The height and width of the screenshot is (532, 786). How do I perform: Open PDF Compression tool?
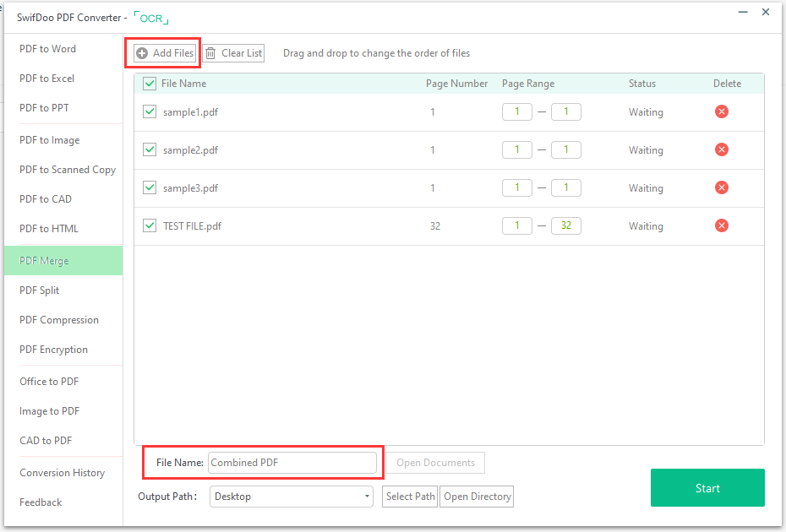[x=59, y=320]
